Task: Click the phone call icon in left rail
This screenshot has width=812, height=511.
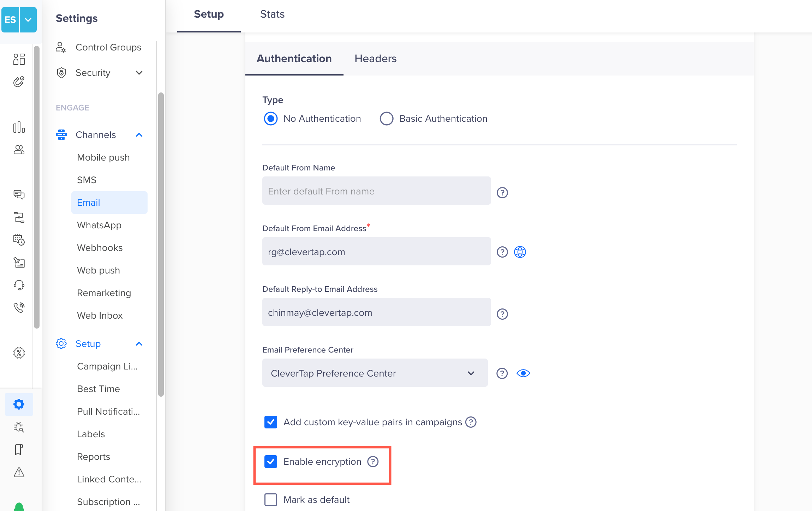Action: click(19, 308)
